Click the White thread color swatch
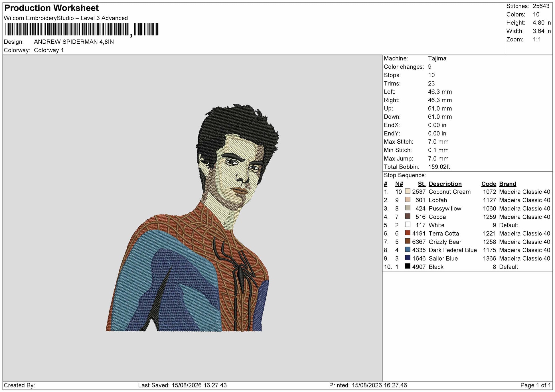 point(408,225)
